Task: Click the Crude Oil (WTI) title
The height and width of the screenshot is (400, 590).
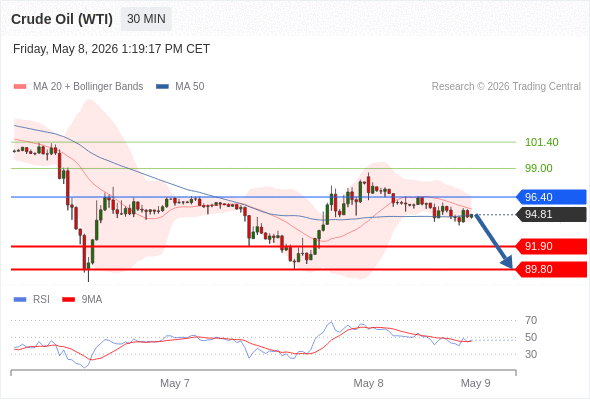Action: (62, 19)
